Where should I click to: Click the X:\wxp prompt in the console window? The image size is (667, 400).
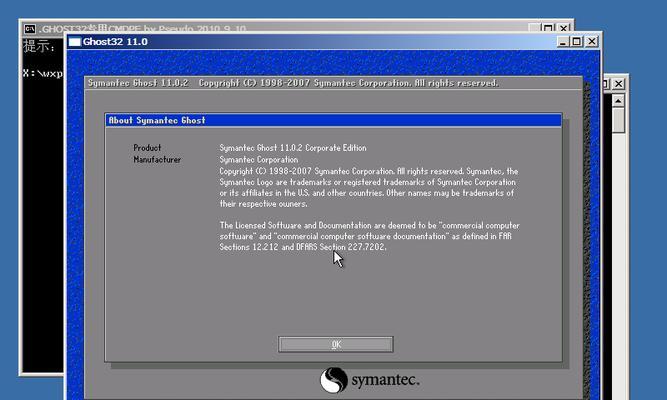(43, 73)
